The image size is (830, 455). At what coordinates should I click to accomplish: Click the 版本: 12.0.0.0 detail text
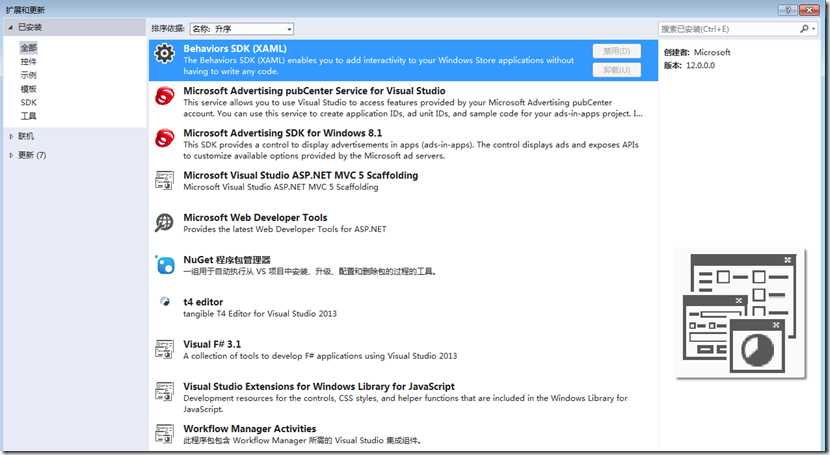(689, 66)
